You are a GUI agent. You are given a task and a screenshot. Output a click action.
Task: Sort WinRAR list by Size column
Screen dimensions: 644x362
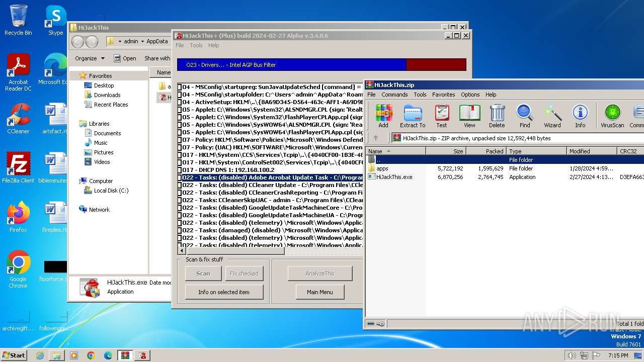446,151
